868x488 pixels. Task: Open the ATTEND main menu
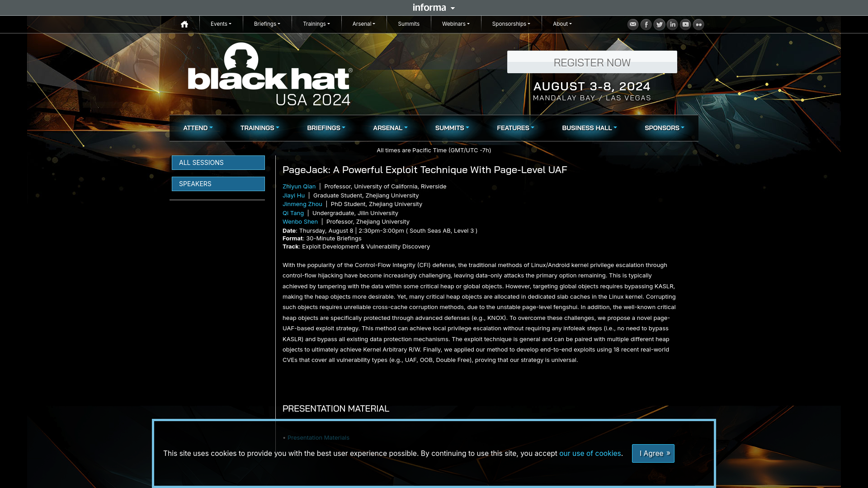pyautogui.click(x=198, y=128)
